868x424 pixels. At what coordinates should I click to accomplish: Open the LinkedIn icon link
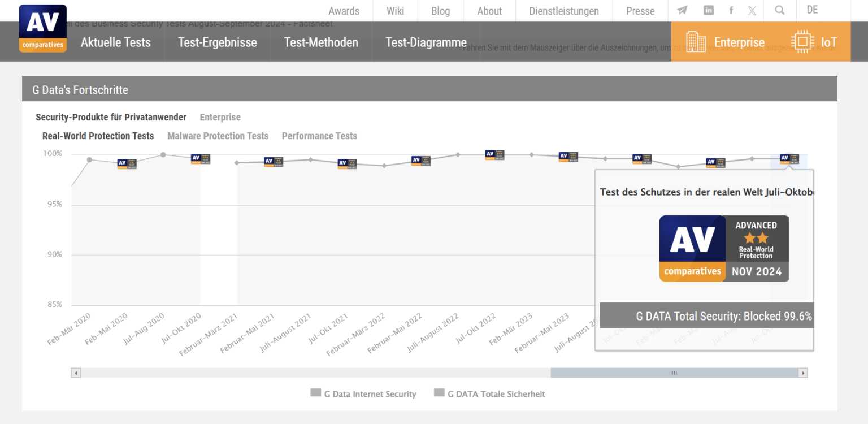click(709, 10)
